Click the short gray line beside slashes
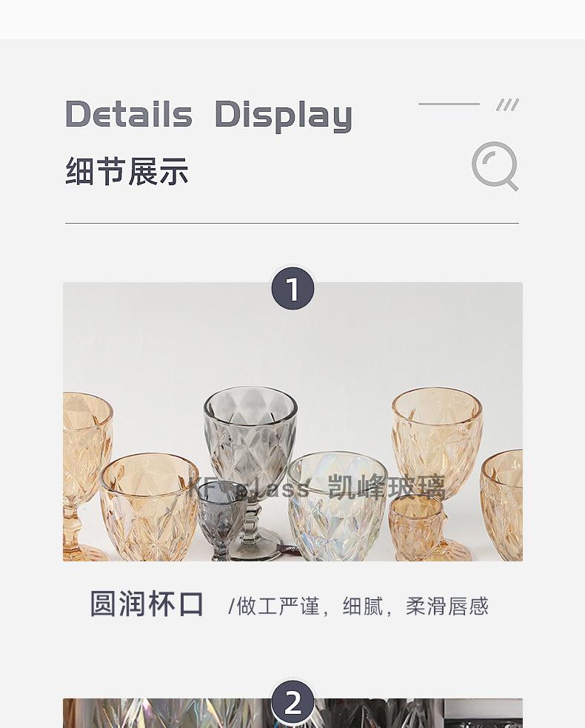This screenshot has height=728, width=585. point(449,104)
